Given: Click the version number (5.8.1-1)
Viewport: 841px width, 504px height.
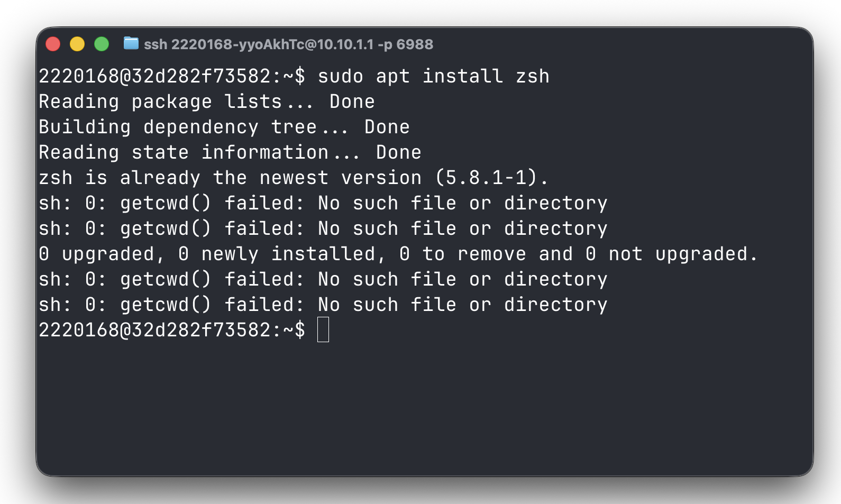Looking at the screenshot, I should point(486,178).
